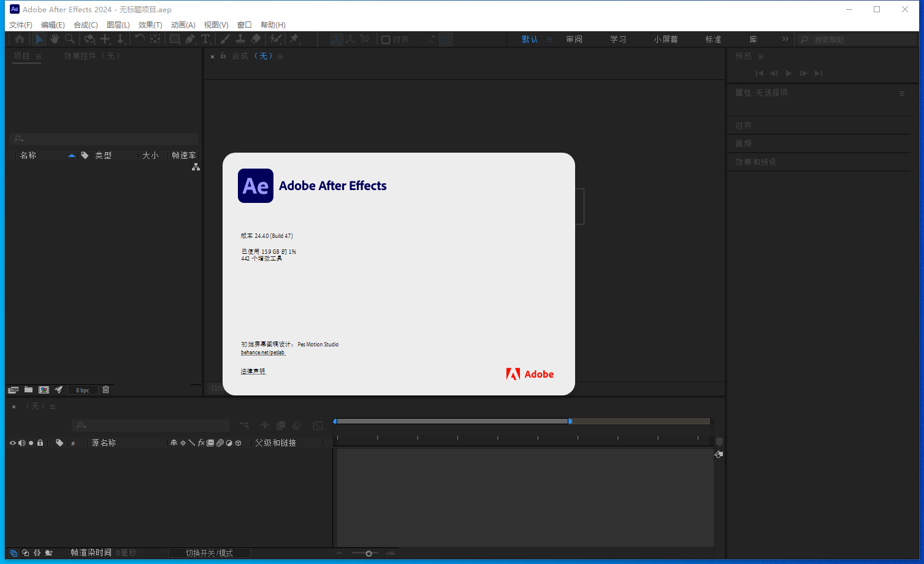The image size is (924, 564).
Task: Select the Selection arrow tool
Action: 39,39
